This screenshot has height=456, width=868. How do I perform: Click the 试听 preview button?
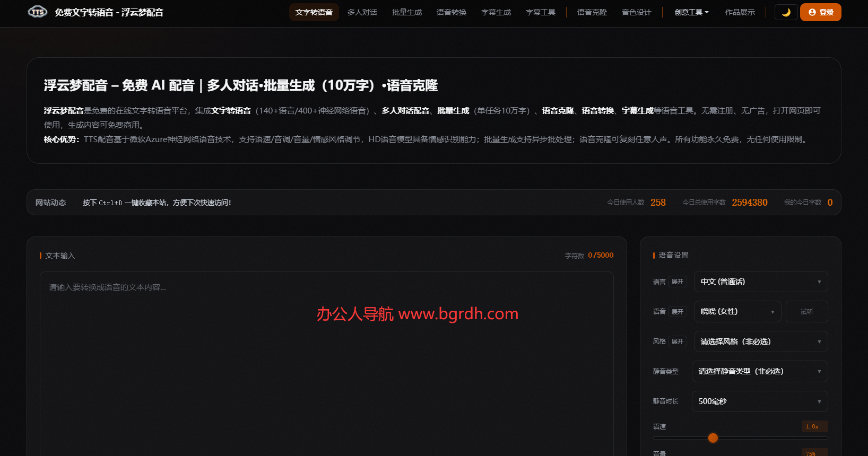tap(806, 311)
